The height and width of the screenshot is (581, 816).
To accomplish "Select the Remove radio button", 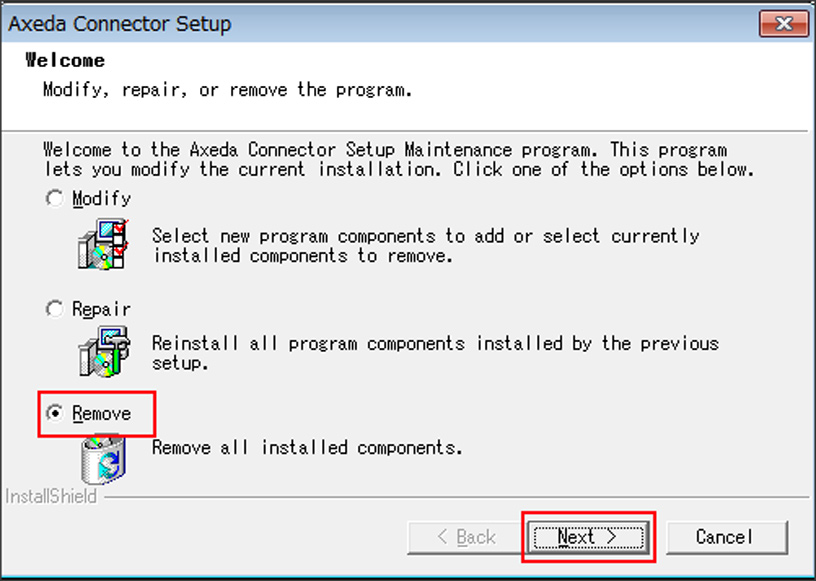I will (55, 413).
